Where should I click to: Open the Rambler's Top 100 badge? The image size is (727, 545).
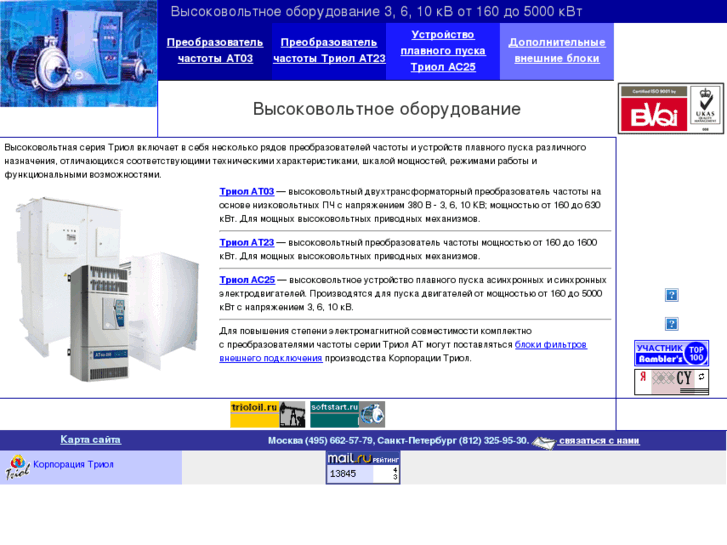tap(671, 353)
